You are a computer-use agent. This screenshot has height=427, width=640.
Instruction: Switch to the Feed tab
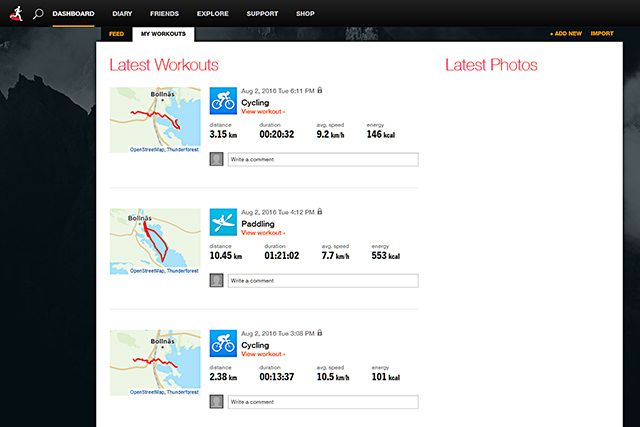pos(116,34)
